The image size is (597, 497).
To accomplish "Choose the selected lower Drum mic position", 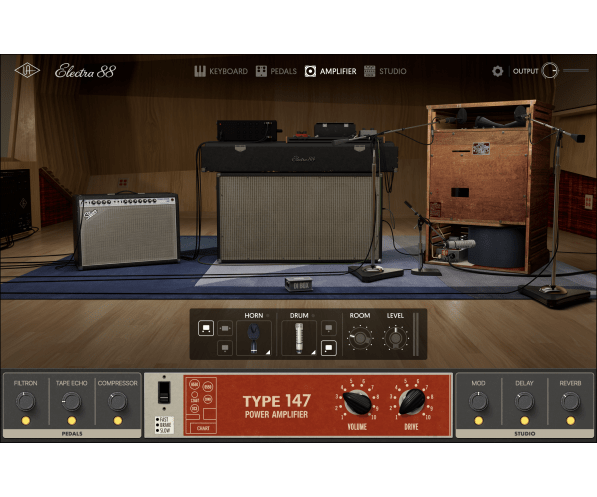I will [x=329, y=348].
